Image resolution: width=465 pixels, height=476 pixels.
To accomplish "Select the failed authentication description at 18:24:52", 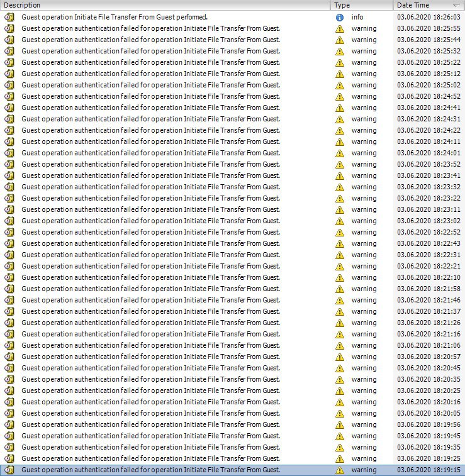I will [150, 96].
